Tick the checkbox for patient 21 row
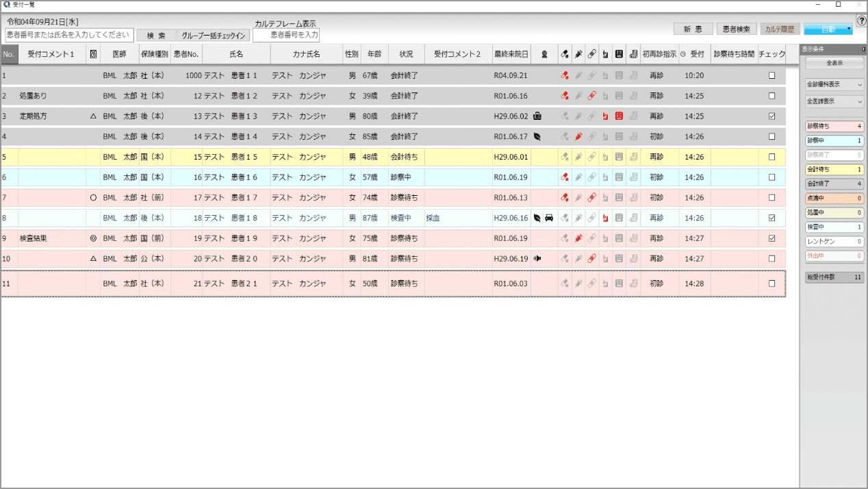Image resolution: width=868 pixels, height=489 pixels. tap(772, 284)
